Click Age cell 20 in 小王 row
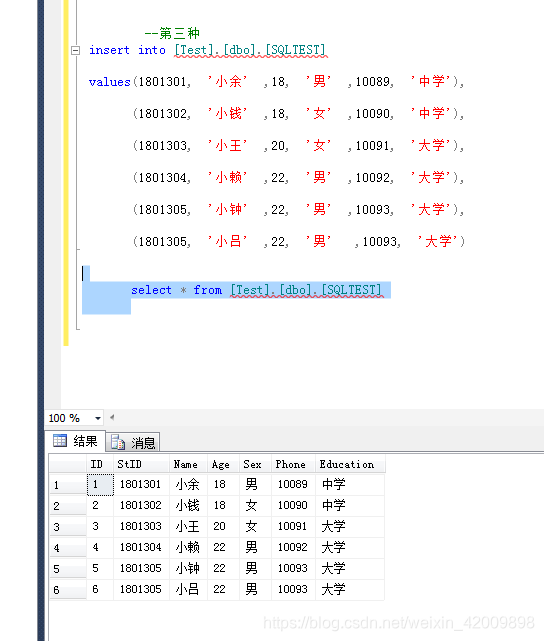This screenshot has width=544, height=641. coord(223,527)
